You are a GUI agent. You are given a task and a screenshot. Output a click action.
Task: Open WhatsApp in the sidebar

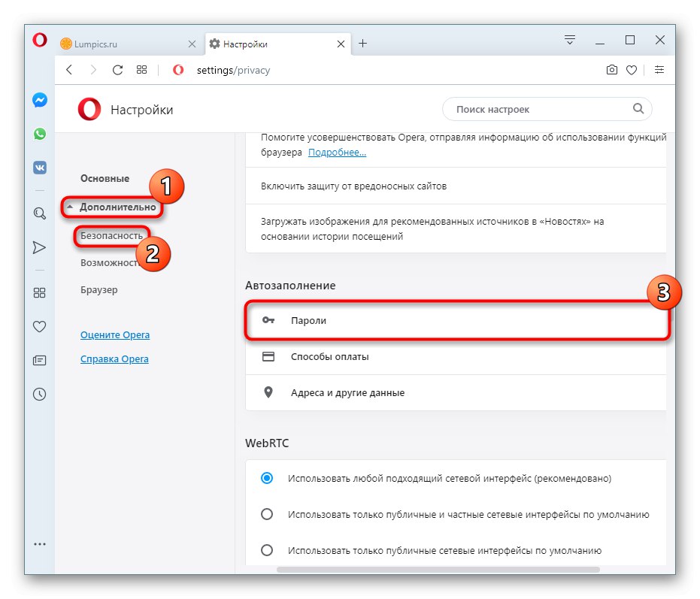click(x=40, y=134)
